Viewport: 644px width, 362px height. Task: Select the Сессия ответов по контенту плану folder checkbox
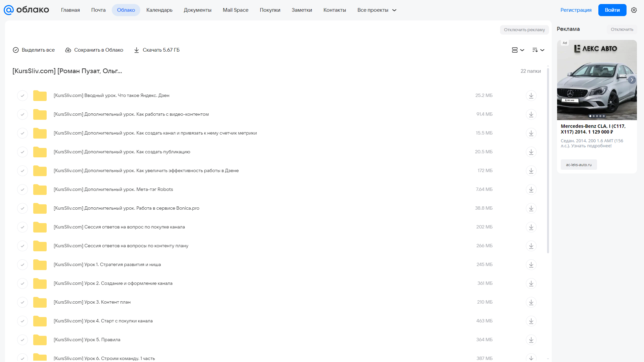[22, 246]
